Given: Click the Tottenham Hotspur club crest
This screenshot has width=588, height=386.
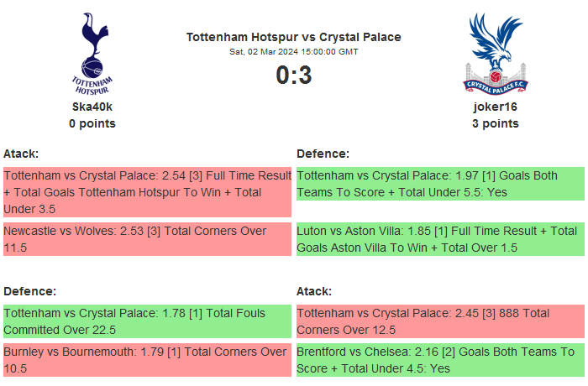Looking at the screenshot, I should point(92,53).
